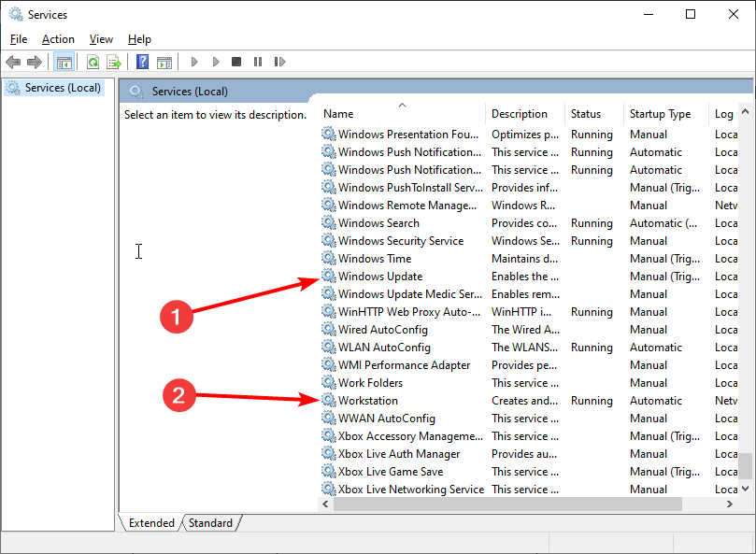Click the vertical scrollbar down arrow
This screenshot has width=756, height=554.
[745, 488]
